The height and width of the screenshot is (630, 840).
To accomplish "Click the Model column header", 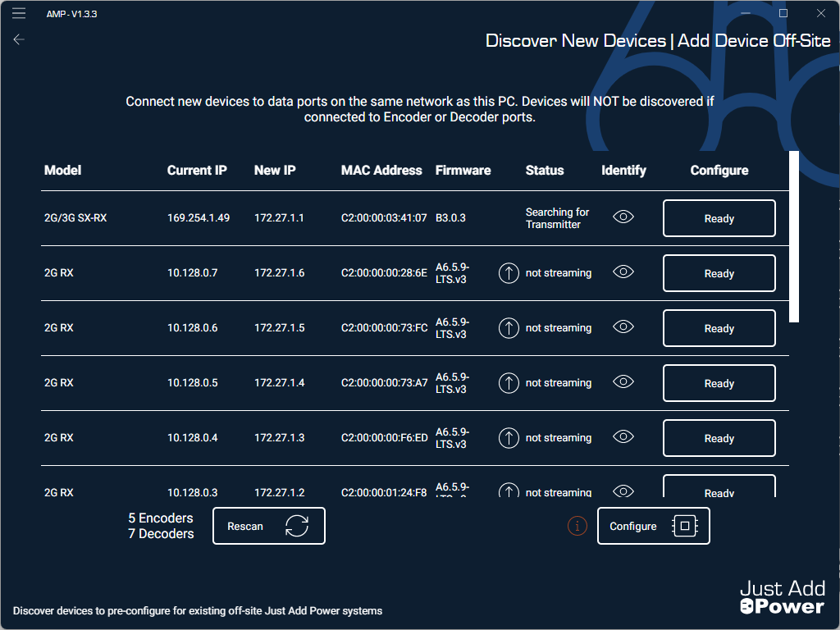I will pyautogui.click(x=62, y=171).
